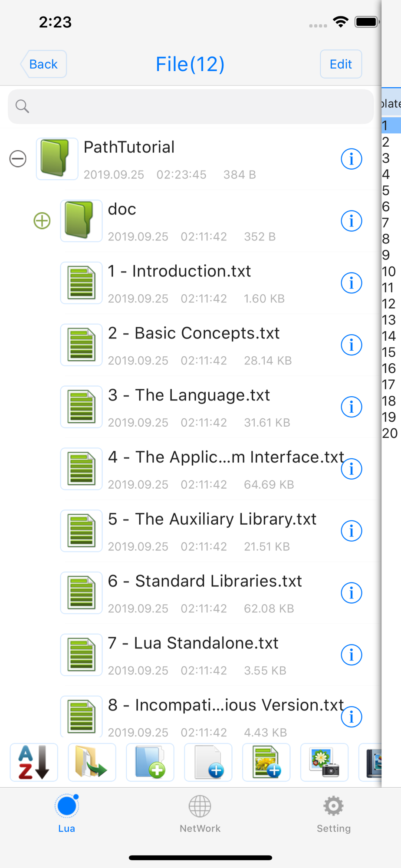Viewport: 401px width, 868px height.
Task: Expand the doc folder
Action: [x=42, y=221]
